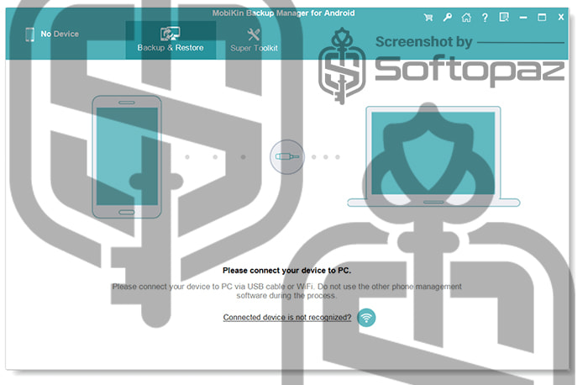Open the Super Toolkit tab

coord(254,40)
